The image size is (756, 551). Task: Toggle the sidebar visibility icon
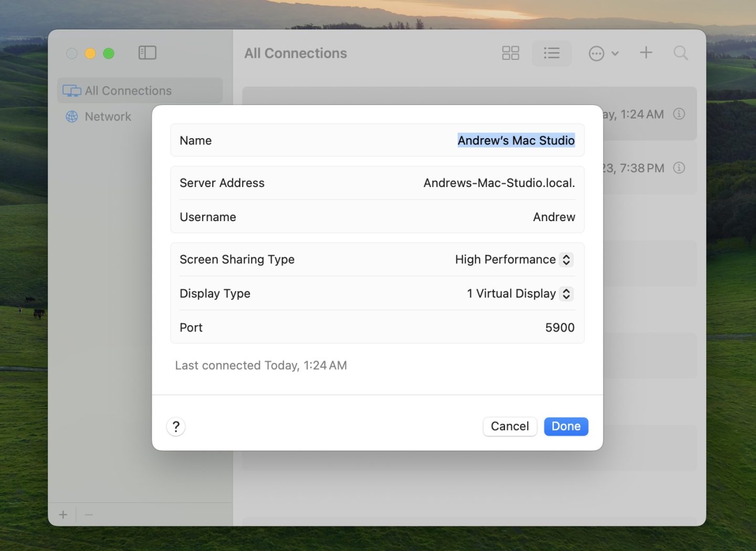147,53
